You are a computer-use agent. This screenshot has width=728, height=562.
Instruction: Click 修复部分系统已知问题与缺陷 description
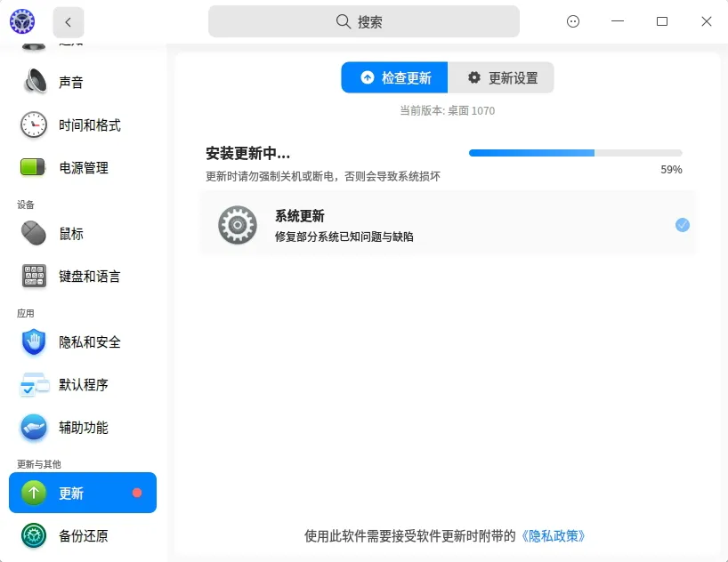[344, 237]
